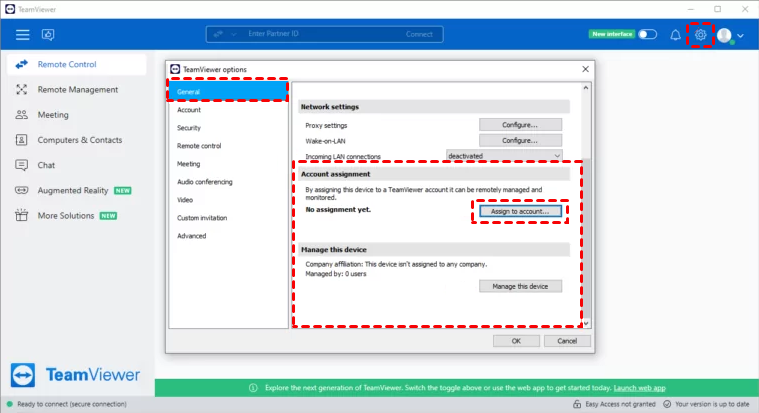The height and width of the screenshot is (413, 759).
Task: Click "Ready to connect" status text
Action: [72, 404]
